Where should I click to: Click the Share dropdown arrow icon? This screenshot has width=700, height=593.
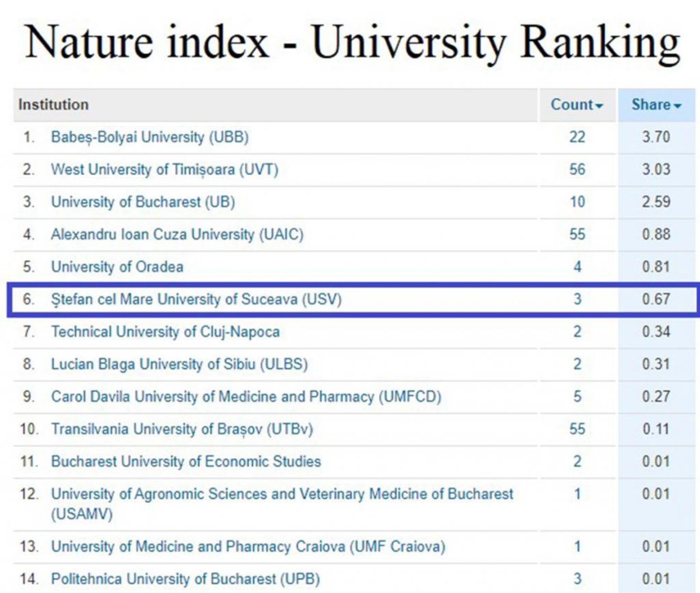tap(677, 106)
